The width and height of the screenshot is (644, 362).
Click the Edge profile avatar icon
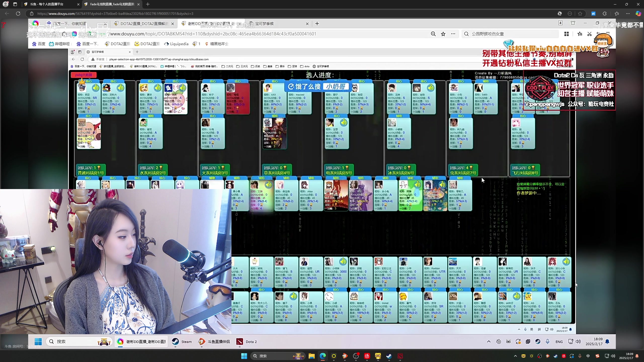point(6,4)
